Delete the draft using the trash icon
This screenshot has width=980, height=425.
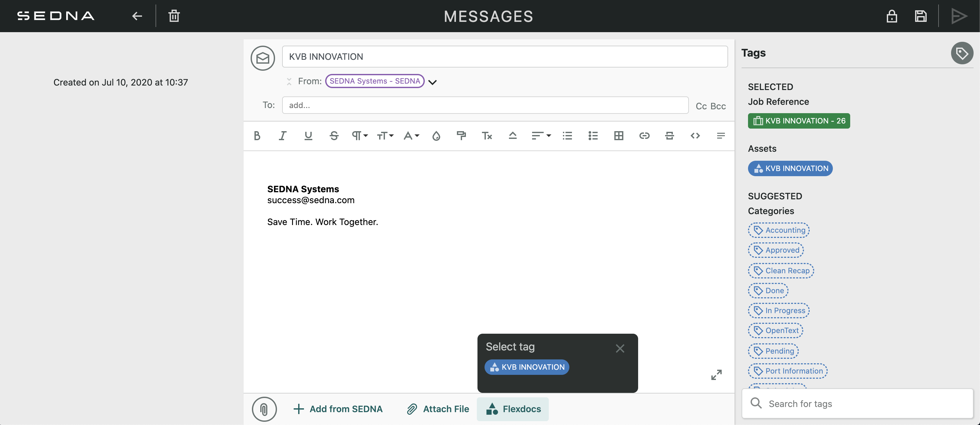(174, 16)
